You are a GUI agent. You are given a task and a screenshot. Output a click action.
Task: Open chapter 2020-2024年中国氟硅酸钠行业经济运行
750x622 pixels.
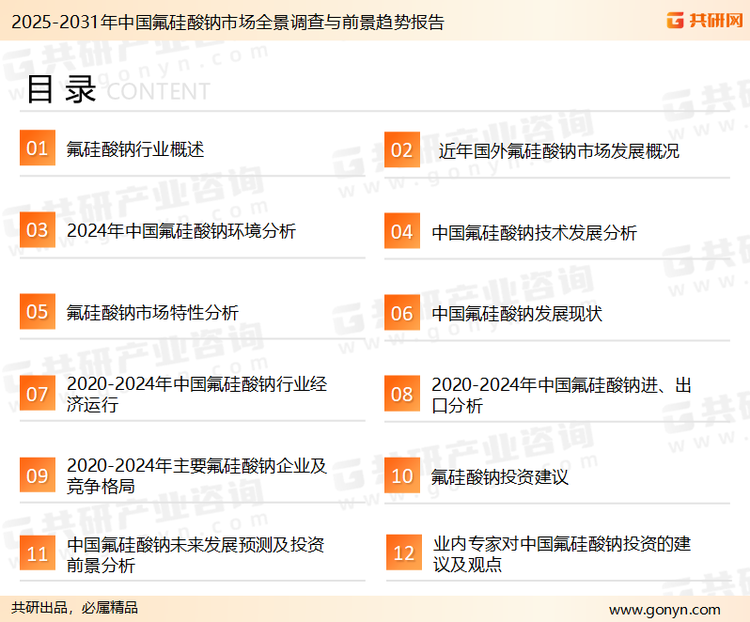click(197, 394)
